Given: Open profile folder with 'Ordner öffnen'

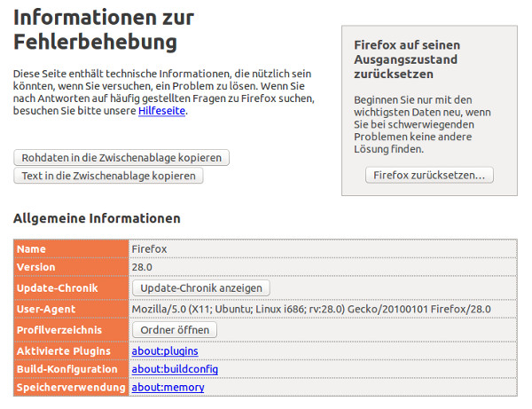Looking at the screenshot, I should [x=174, y=330].
